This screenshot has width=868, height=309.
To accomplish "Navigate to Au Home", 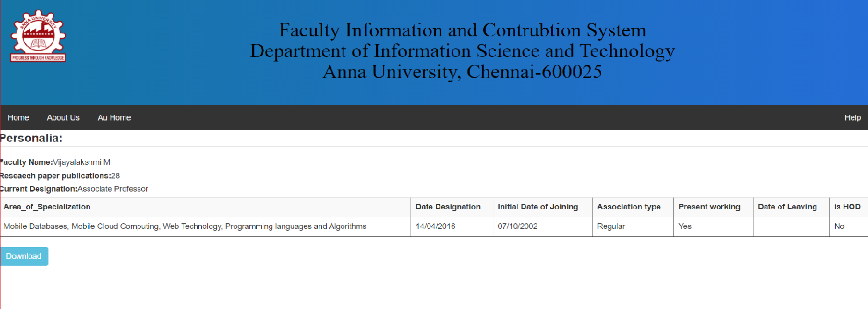I will point(114,117).
